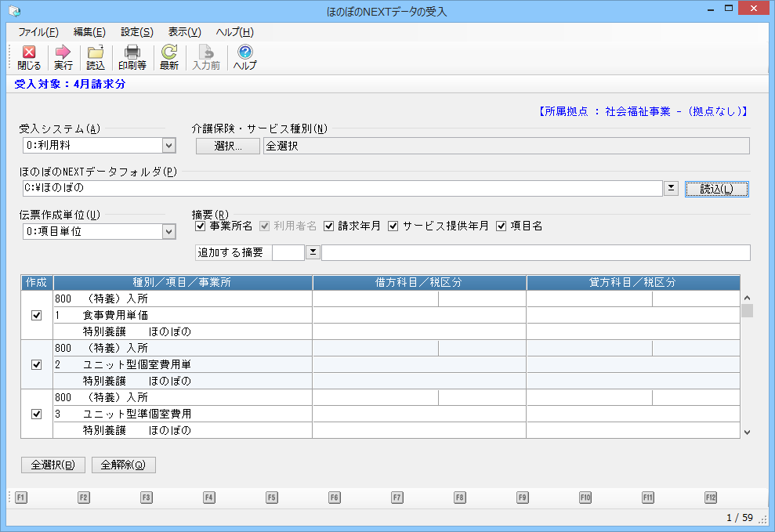Refresh using the 最新 icon
This screenshot has height=532, width=775.
tap(169, 52)
